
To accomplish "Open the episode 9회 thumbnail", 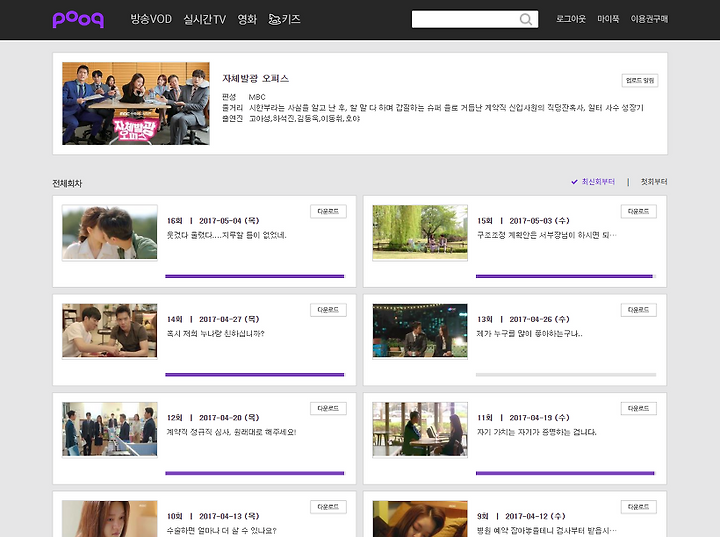I will point(420,519).
